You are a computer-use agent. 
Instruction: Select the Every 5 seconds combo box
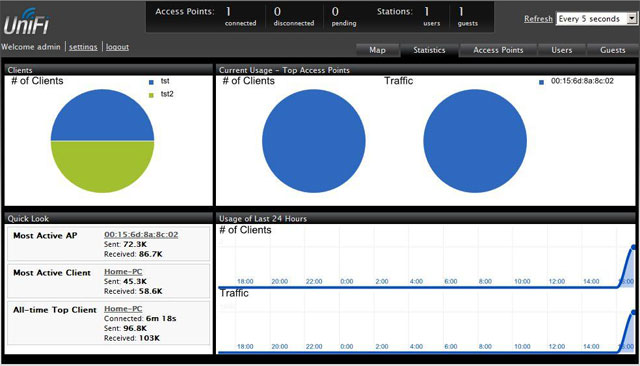[x=596, y=18]
